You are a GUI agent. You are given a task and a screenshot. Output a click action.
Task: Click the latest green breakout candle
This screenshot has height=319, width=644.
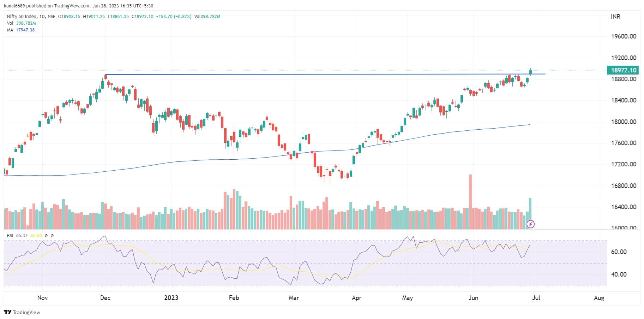click(530, 72)
